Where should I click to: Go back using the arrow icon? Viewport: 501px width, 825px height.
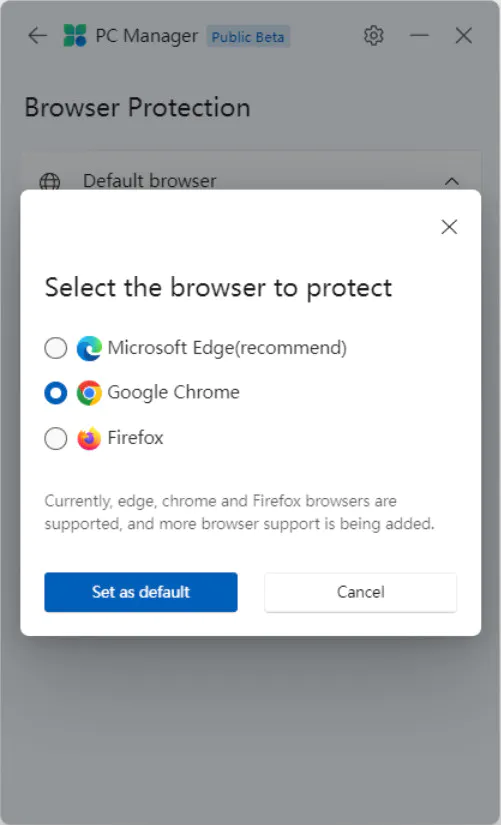(37, 36)
